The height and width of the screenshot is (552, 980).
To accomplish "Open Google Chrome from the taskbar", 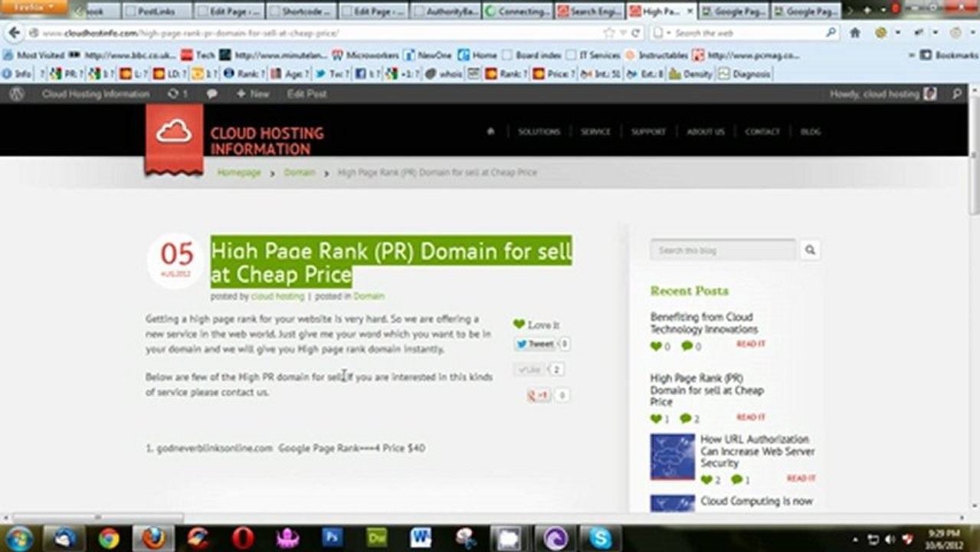I will (x=109, y=537).
